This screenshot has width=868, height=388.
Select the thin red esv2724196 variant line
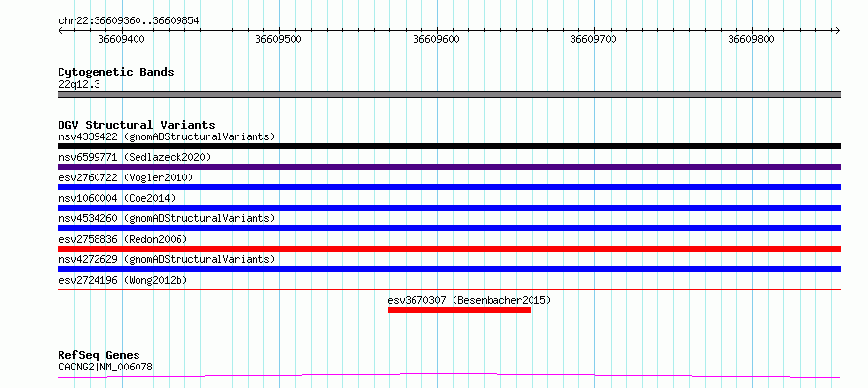pyautogui.click(x=449, y=289)
